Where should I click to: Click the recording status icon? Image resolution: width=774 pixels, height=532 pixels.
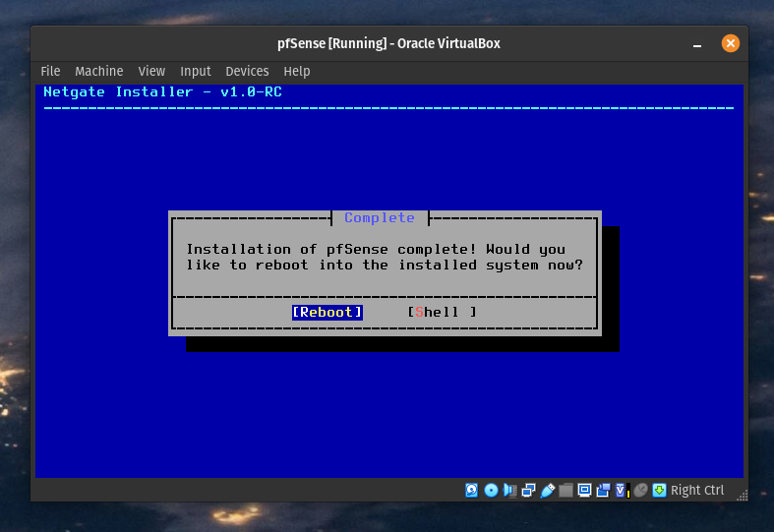pyautogui.click(x=603, y=490)
